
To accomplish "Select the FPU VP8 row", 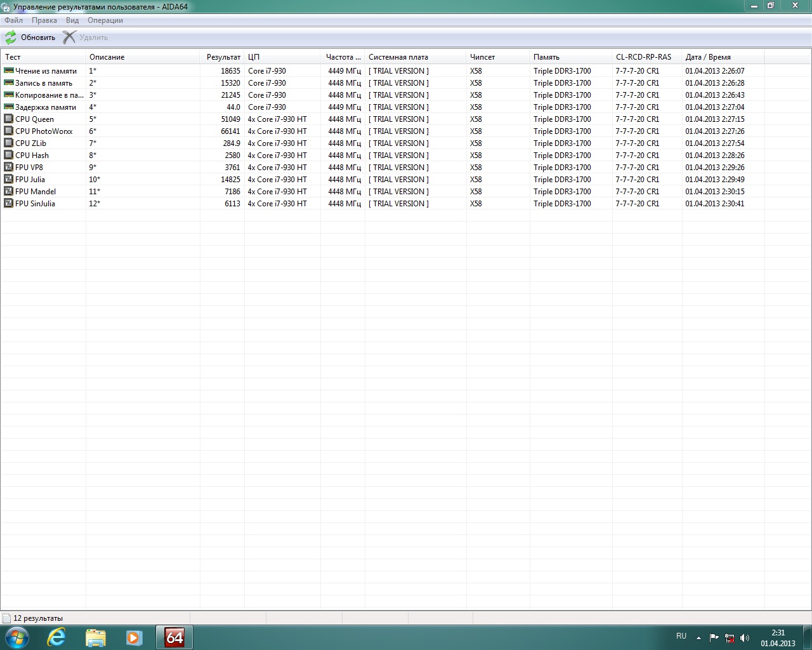I will (x=383, y=168).
